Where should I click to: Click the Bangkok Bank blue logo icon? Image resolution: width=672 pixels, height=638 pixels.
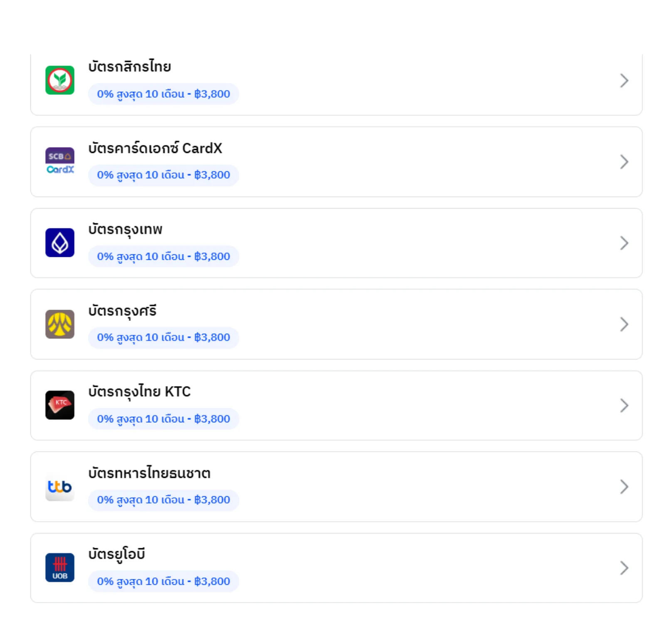60,243
